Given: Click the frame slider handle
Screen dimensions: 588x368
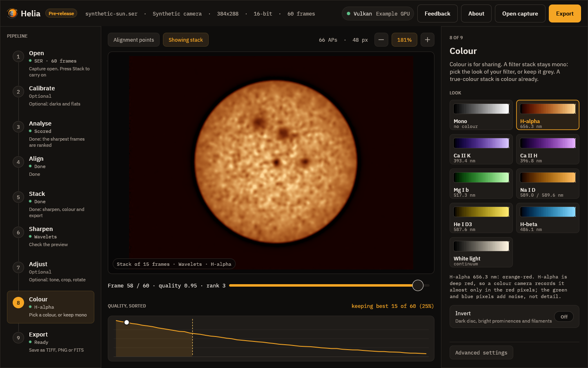Looking at the screenshot, I should click(418, 285).
